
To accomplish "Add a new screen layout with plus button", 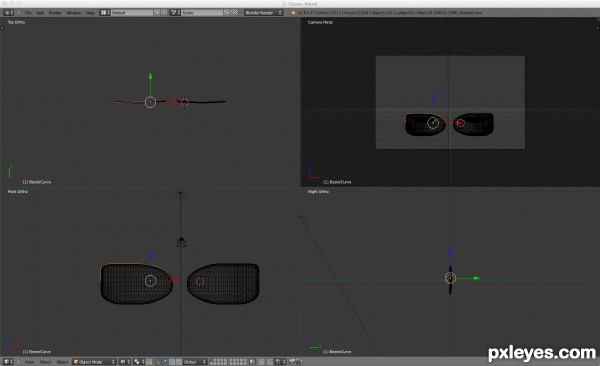I will pyautogui.click(x=157, y=13).
